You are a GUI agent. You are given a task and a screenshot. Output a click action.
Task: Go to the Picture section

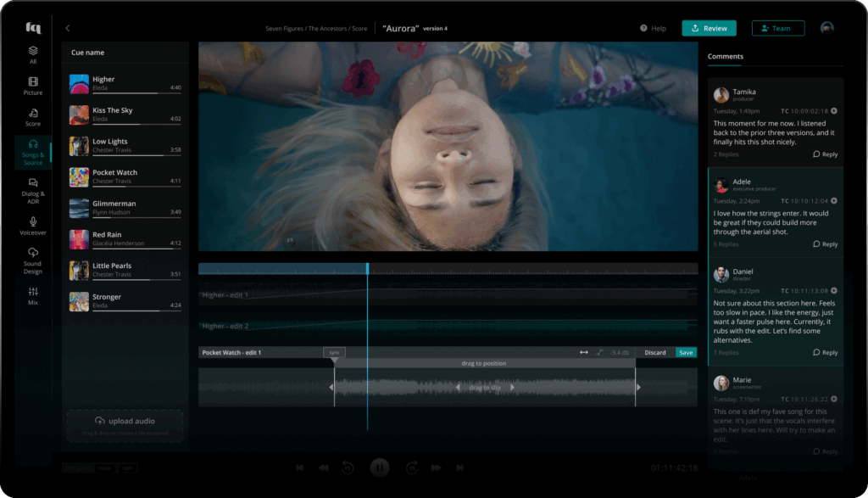pos(33,86)
